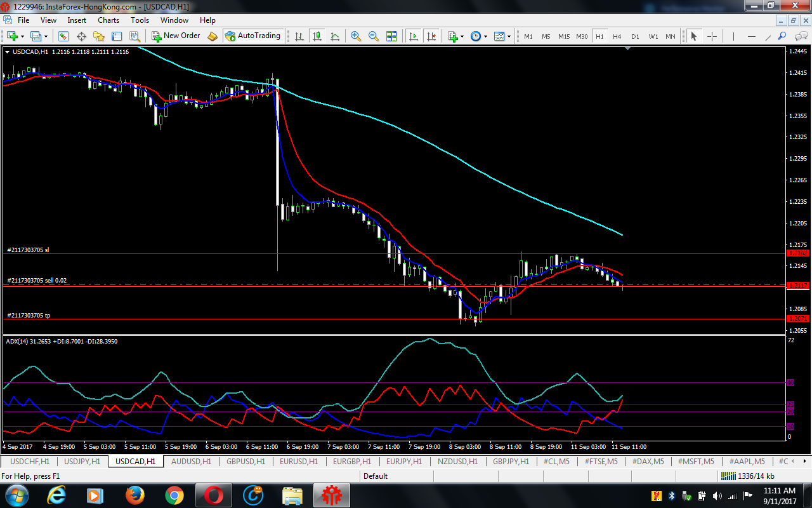Image resolution: width=812 pixels, height=508 pixels.
Task: Switch to the #FTSE,M5 chart tab
Action: point(600,462)
